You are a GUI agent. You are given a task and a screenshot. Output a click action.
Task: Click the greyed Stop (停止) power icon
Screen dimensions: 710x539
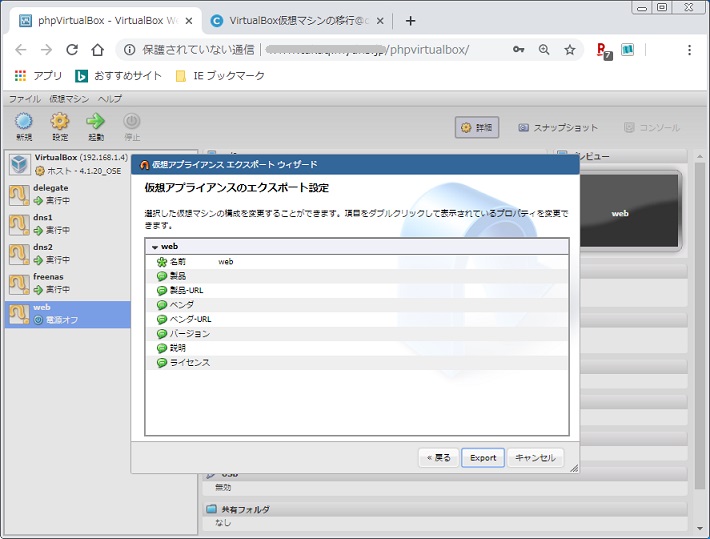coord(132,127)
